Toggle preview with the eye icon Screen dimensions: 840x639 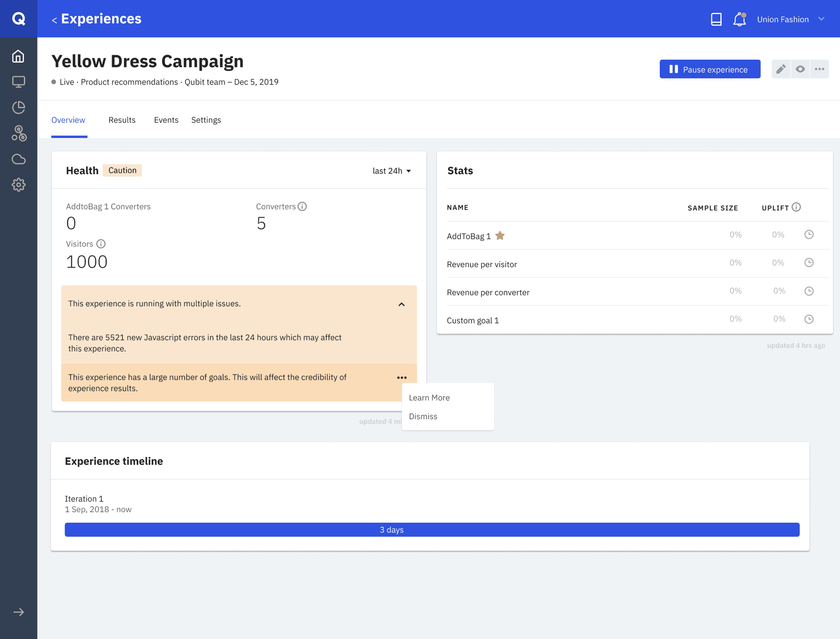click(x=800, y=69)
